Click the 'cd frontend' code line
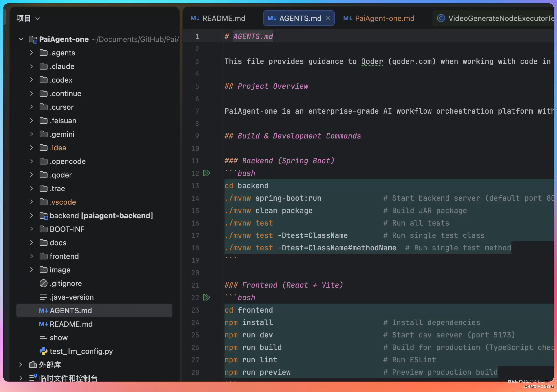Screen dimensions: 557x392 point(249,310)
